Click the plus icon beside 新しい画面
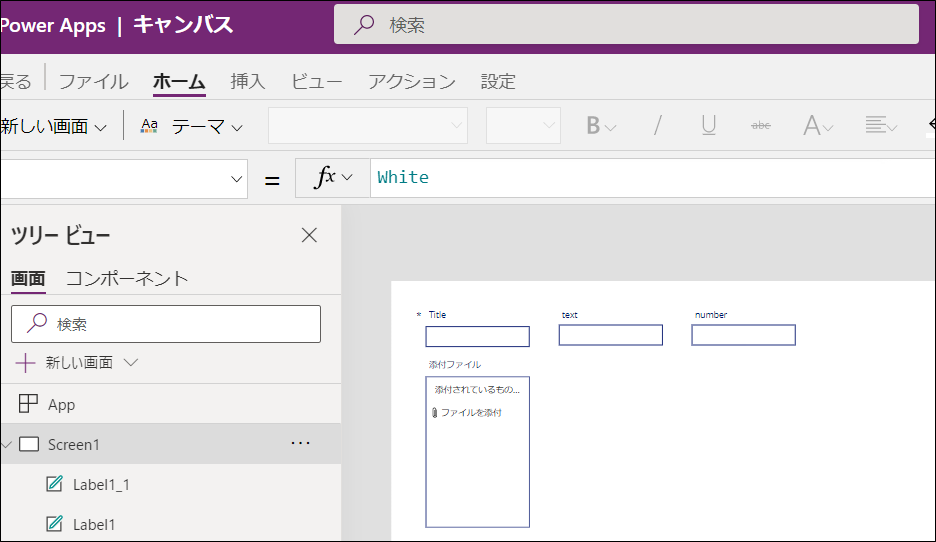 pos(25,363)
